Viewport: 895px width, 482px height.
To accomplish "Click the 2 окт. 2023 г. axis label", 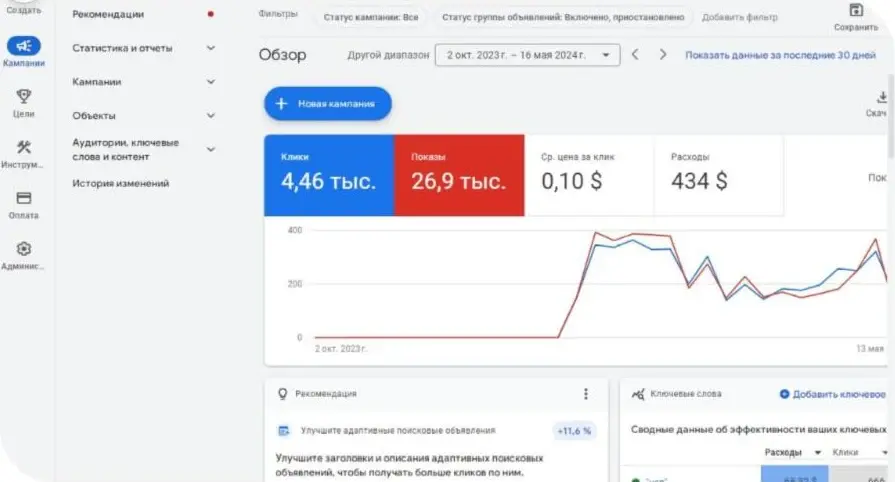I will click(x=341, y=348).
